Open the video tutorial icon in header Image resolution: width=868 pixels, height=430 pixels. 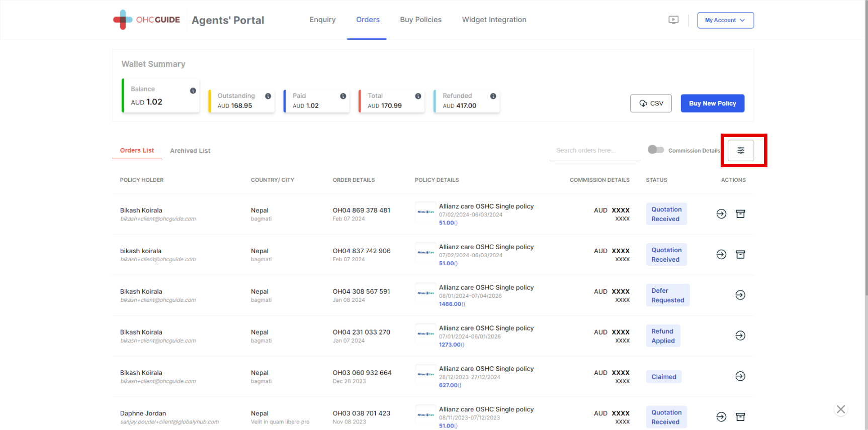coord(673,20)
